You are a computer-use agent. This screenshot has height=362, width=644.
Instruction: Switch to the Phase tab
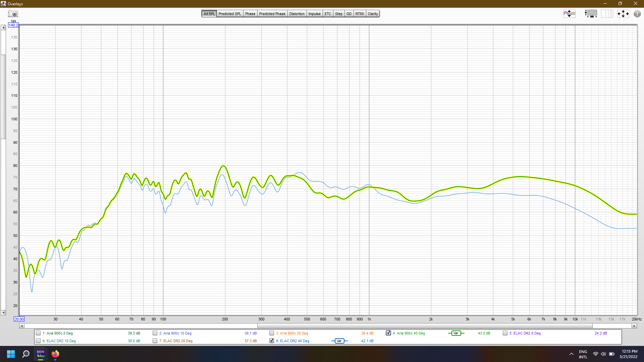pos(250,14)
